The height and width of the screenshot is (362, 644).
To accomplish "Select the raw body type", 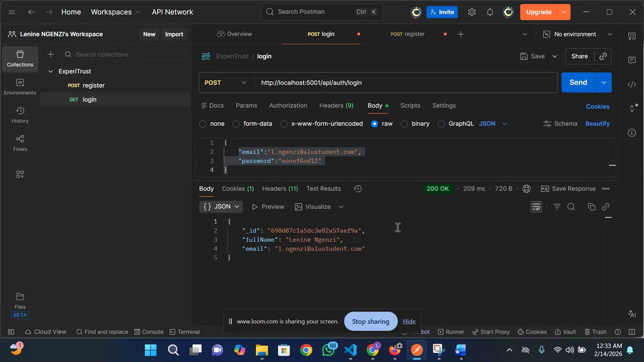I will [374, 124].
